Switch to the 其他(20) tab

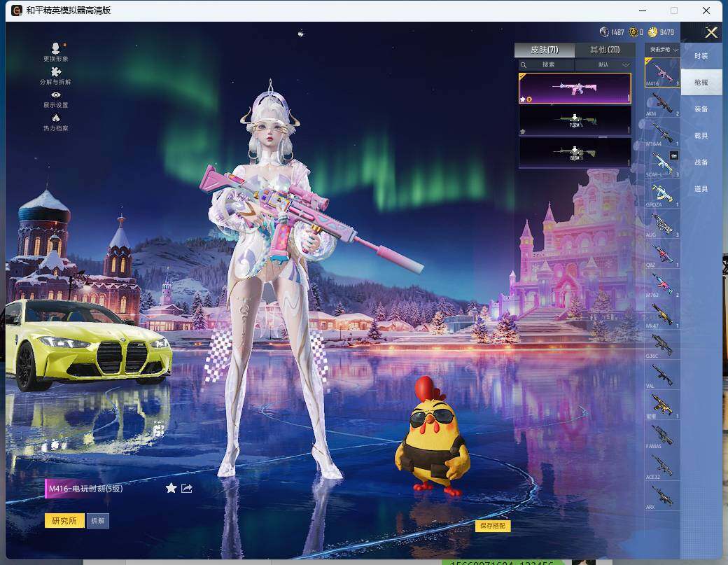point(605,50)
